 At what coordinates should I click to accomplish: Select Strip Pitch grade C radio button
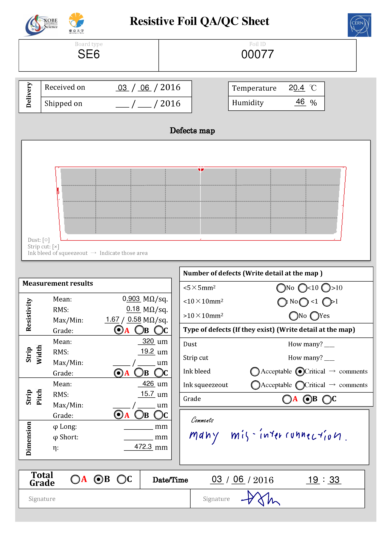click(x=159, y=415)
